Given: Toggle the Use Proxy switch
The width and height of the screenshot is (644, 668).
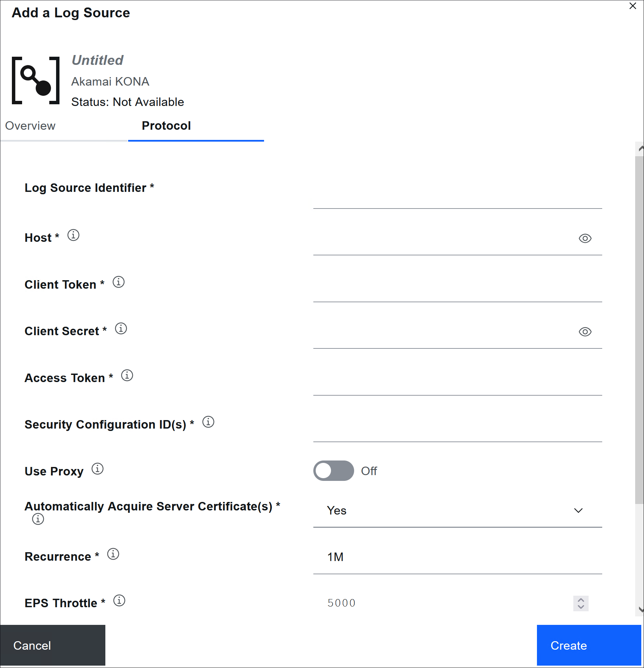Looking at the screenshot, I should point(334,471).
